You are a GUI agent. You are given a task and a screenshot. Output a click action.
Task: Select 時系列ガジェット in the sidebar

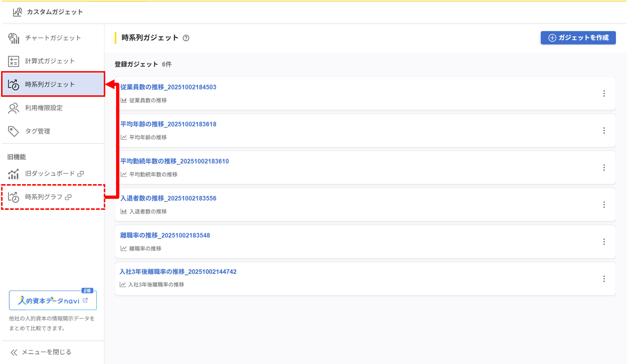[50, 84]
